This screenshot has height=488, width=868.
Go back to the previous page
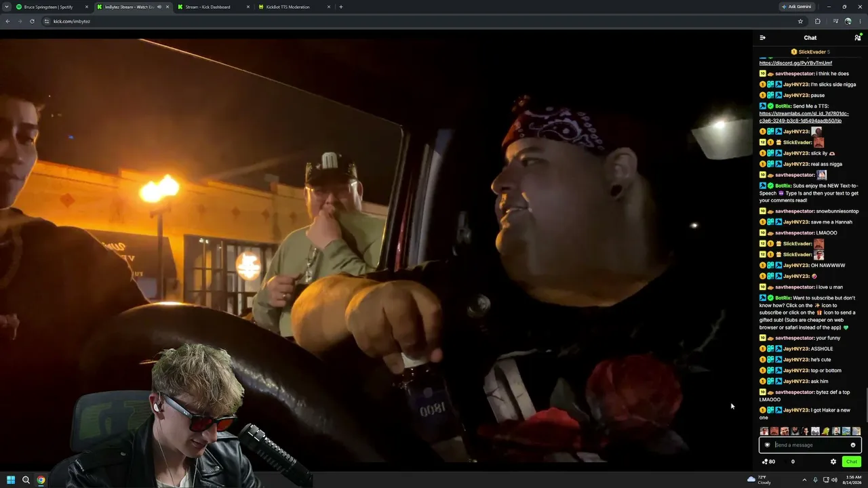[7, 21]
